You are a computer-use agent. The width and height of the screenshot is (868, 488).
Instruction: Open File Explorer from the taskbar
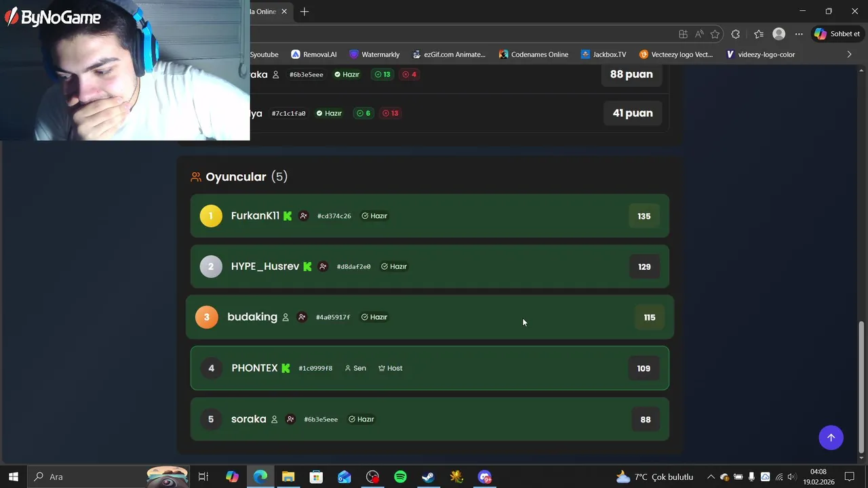coord(288,476)
